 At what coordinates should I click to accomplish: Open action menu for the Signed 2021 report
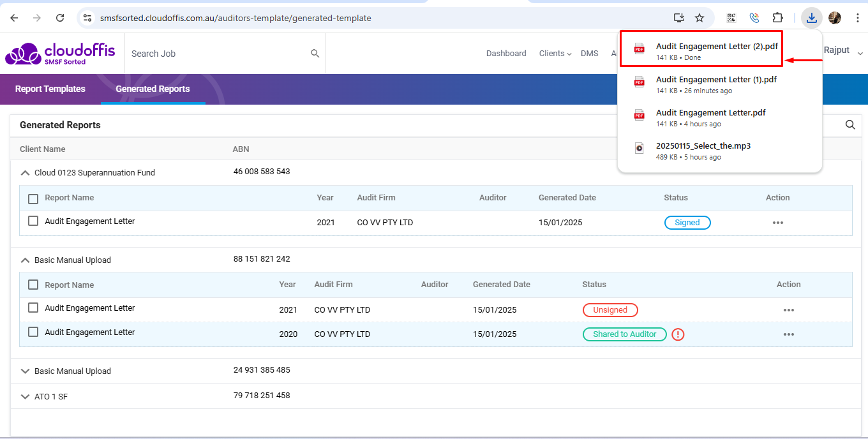point(777,223)
